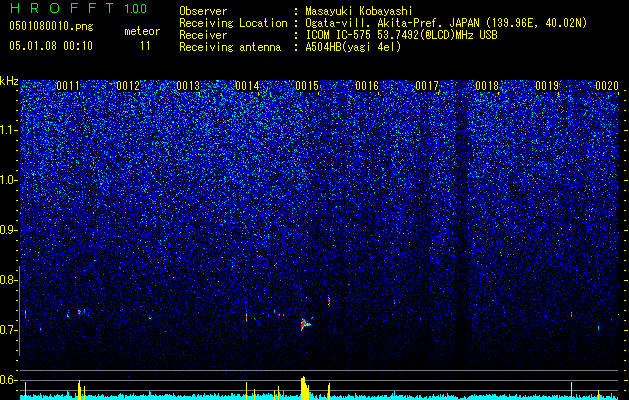Image resolution: width=629 pixels, height=400 pixels.
Task: Click time marker 0014
Action: [x=247, y=86]
